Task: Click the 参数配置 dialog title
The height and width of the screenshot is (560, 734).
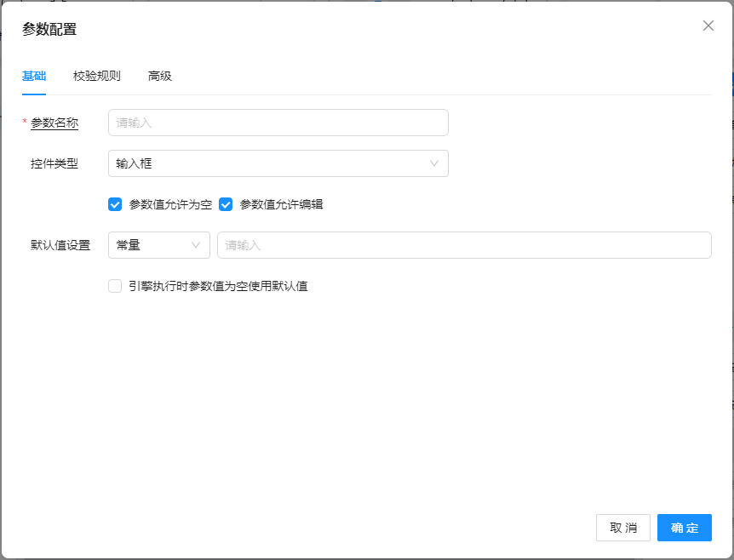Action: 49,30
